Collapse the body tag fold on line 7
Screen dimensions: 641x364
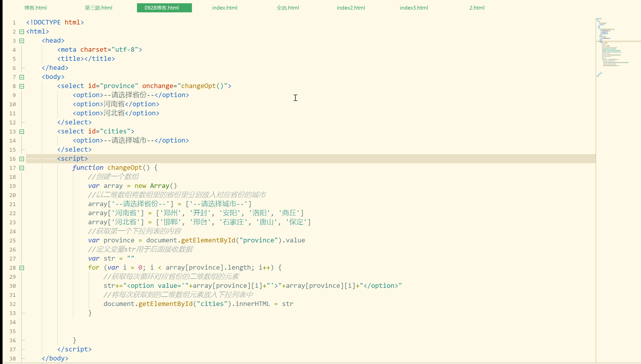[x=22, y=77]
